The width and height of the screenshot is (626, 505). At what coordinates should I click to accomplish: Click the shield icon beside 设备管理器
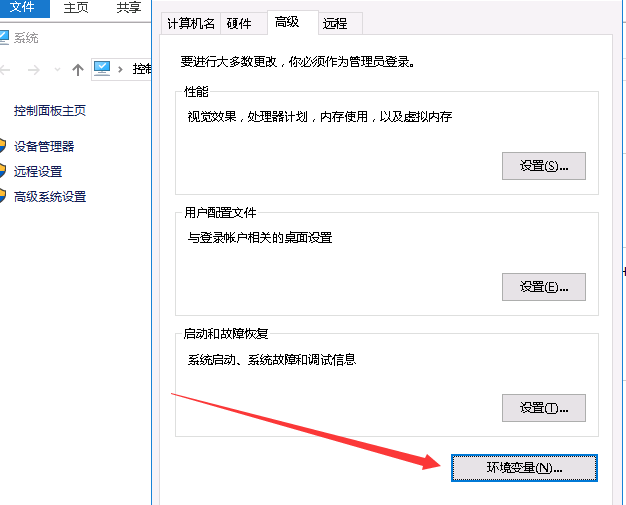tap(3, 146)
